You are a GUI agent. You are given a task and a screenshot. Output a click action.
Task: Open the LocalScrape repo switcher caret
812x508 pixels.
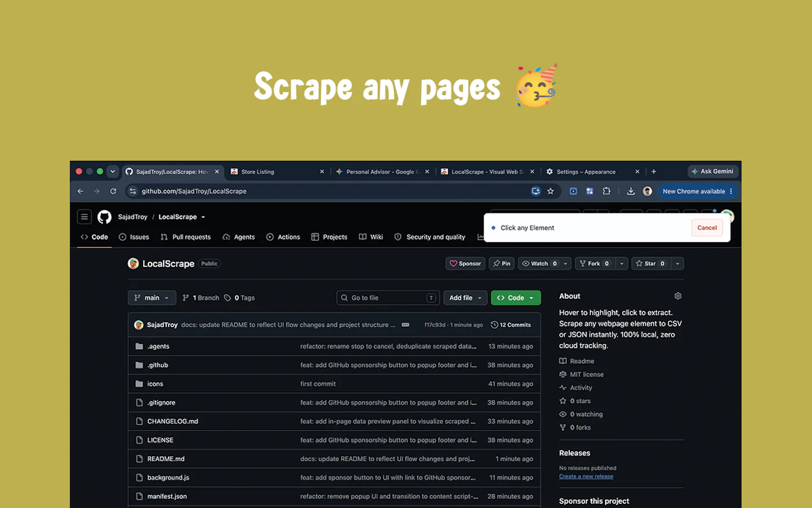(x=203, y=217)
